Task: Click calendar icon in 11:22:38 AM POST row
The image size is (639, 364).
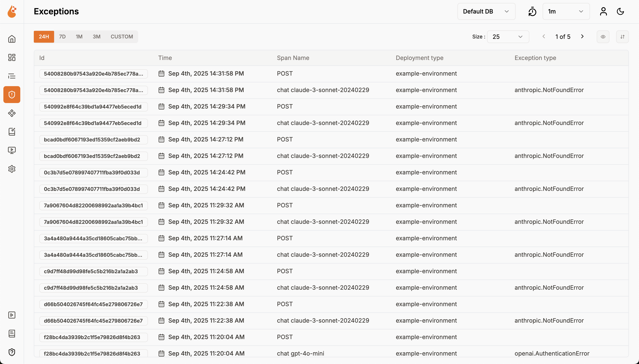Action: [161, 304]
